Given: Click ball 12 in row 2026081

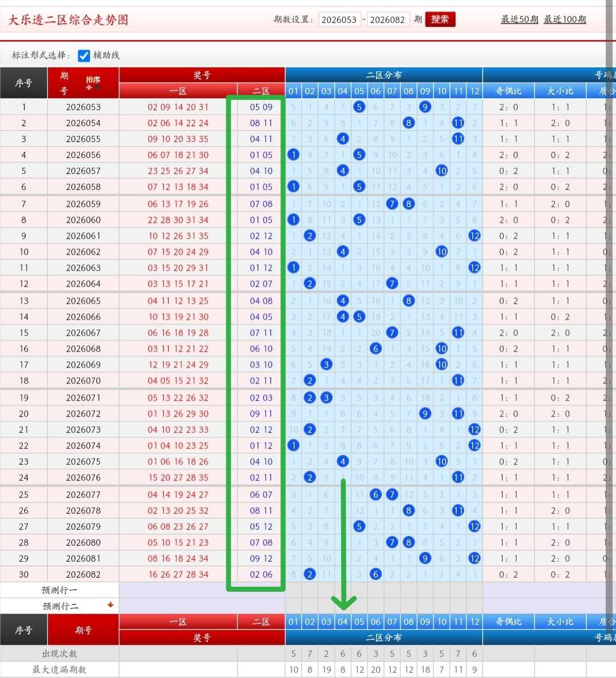Looking at the screenshot, I should coord(474,558).
